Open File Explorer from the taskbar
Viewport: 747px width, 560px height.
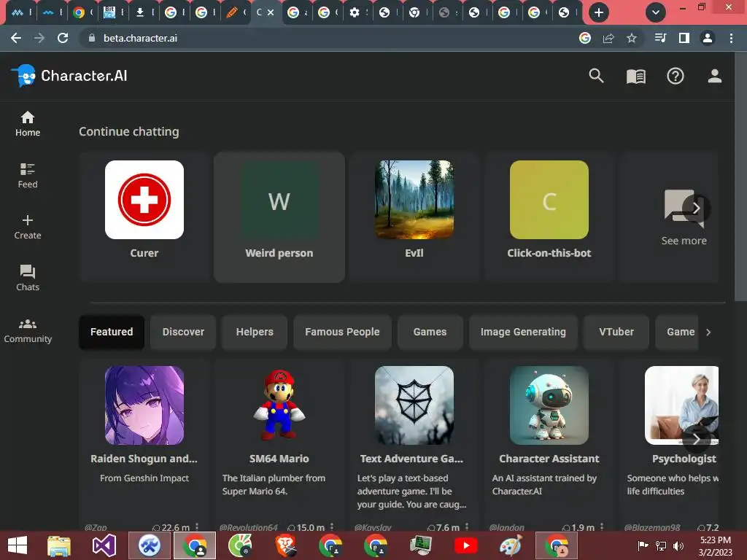pyautogui.click(x=59, y=545)
